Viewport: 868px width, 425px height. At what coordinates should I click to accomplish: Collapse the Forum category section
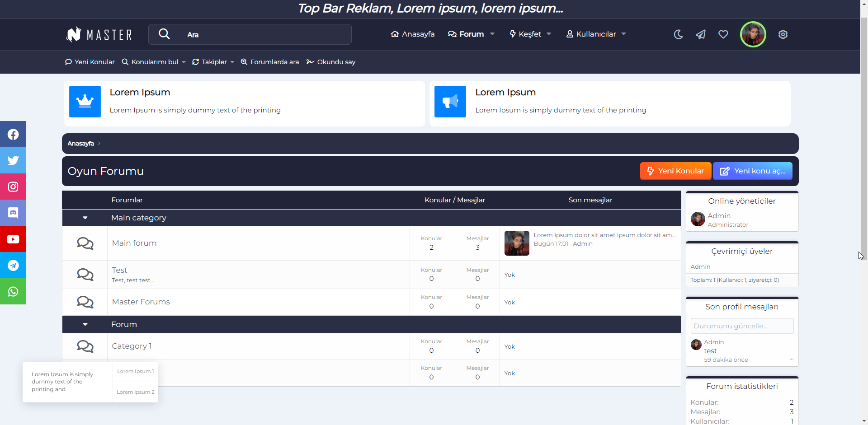pyautogui.click(x=85, y=324)
